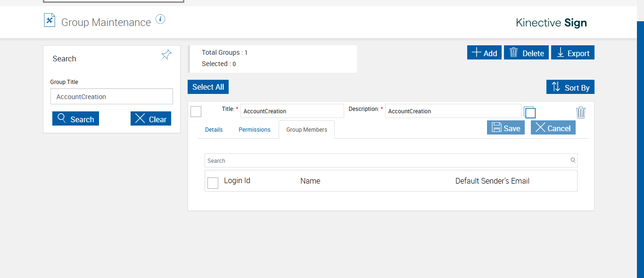Click the copy group icon

[x=530, y=112]
